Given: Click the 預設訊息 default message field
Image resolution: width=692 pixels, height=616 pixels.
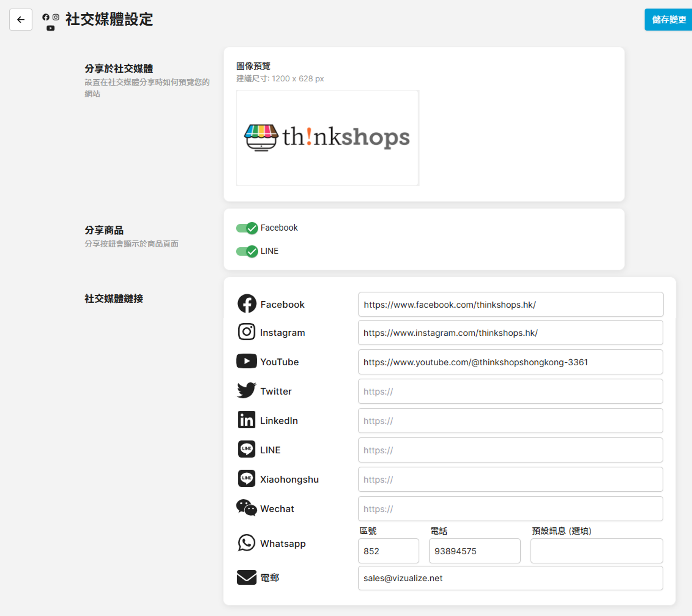Looking at the screenshot, I should tap(596, 551).
